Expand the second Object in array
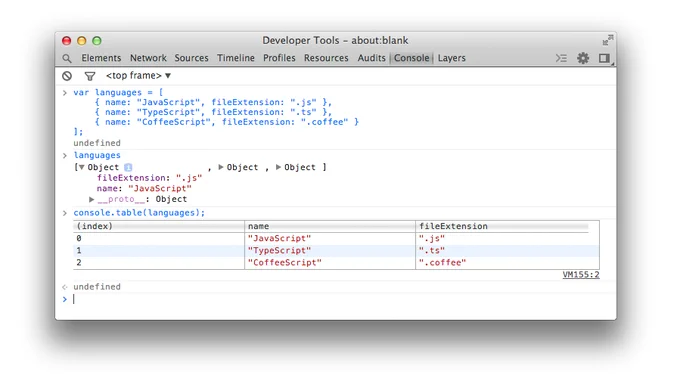This screenshot has width=680, height=378. [x=221, y=167]
